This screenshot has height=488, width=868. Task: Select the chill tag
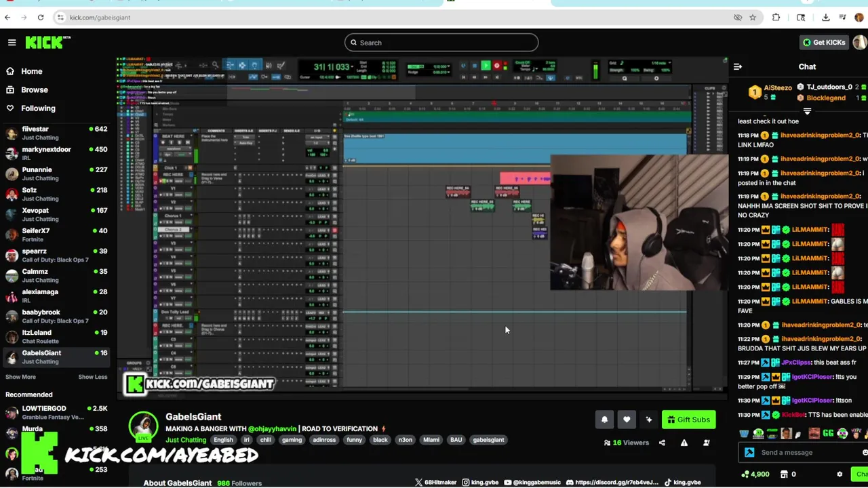click(x=265, y=440)
